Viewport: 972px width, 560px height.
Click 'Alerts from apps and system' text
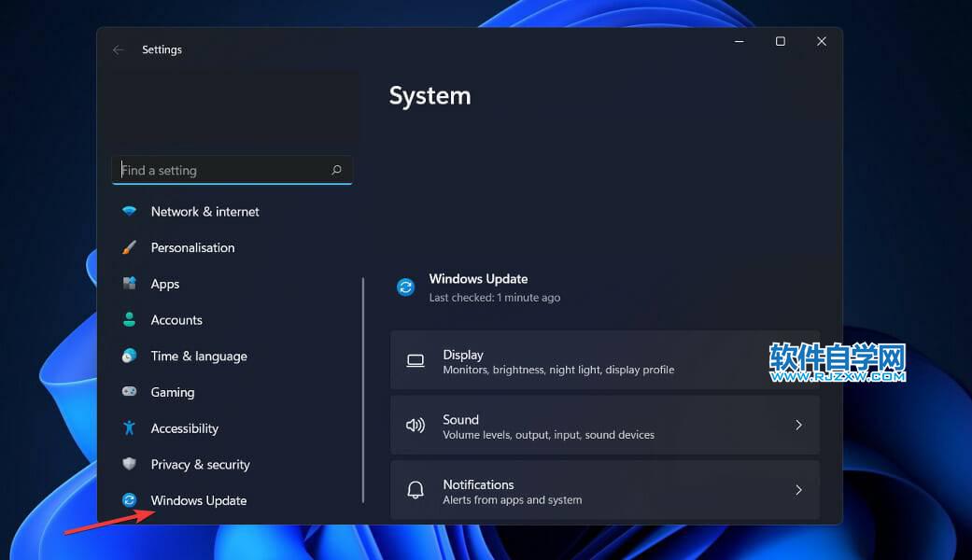coord(512,500)
